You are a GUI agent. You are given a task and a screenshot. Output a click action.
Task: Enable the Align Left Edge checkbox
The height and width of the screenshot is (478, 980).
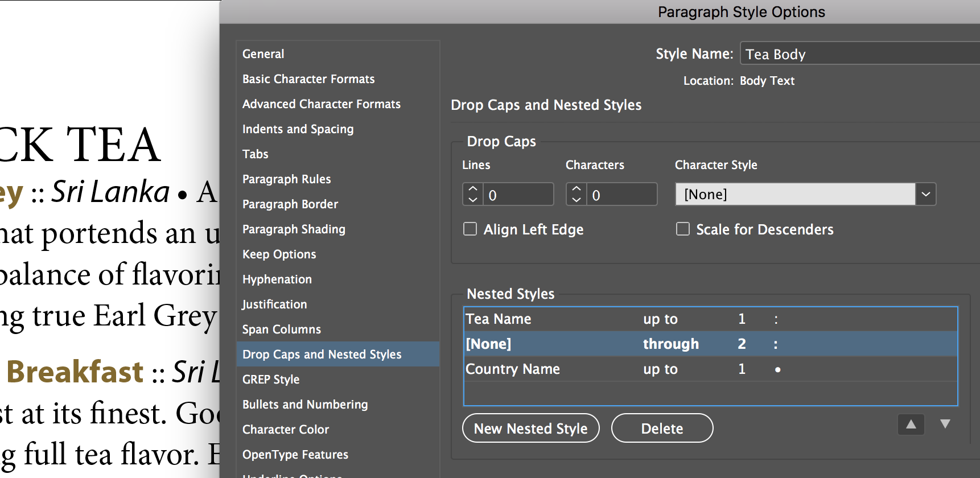point(470,229)
